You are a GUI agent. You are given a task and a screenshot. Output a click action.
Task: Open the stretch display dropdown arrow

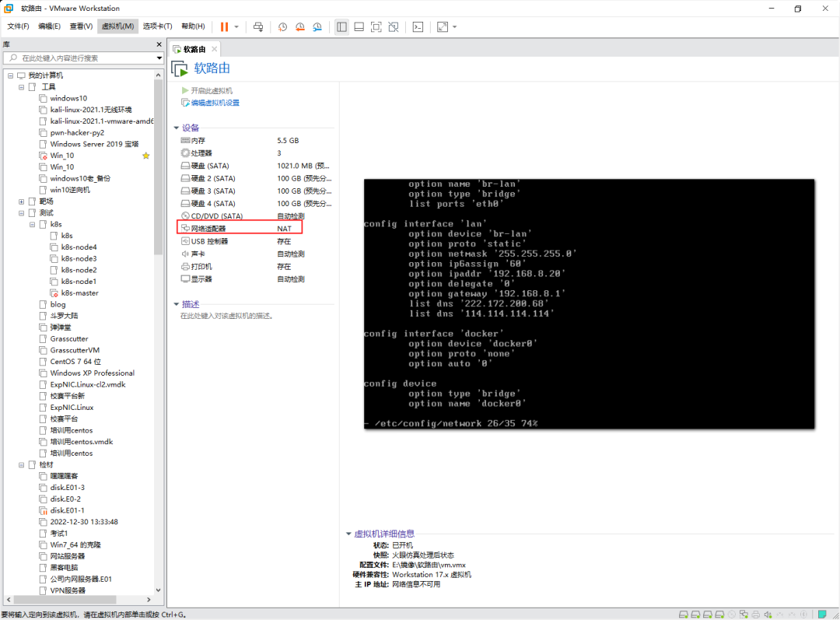click(x=455, y=26)
